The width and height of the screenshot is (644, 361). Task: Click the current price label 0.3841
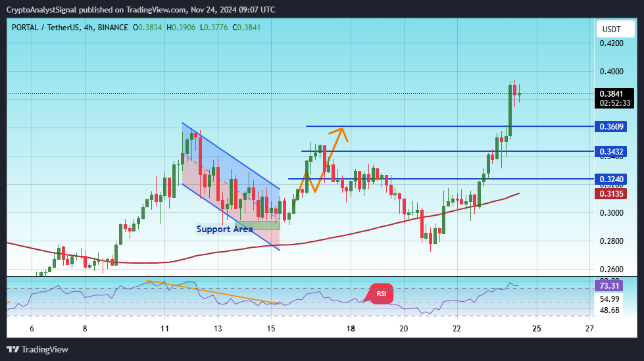click(x=611, y=94)
